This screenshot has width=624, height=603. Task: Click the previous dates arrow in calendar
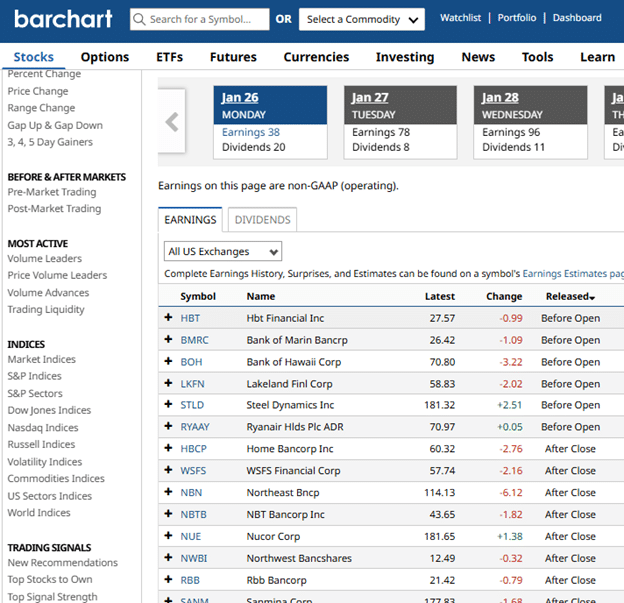(x=172, y=122)
